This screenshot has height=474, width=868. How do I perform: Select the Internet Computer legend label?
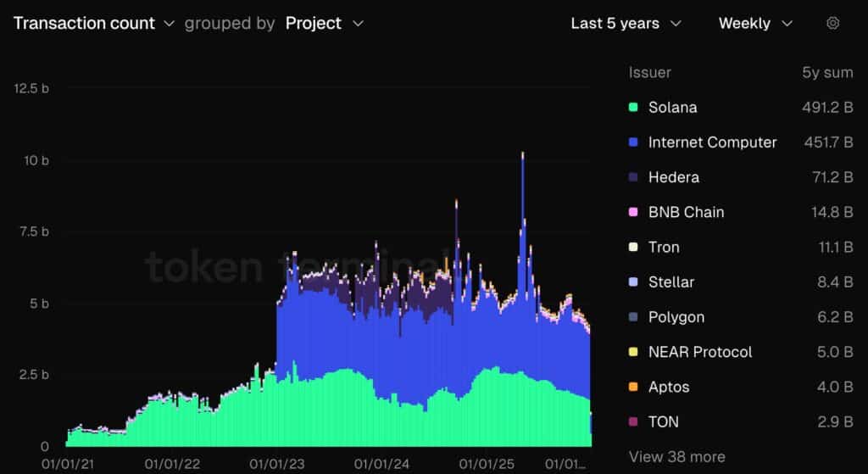tap(712, 142)
